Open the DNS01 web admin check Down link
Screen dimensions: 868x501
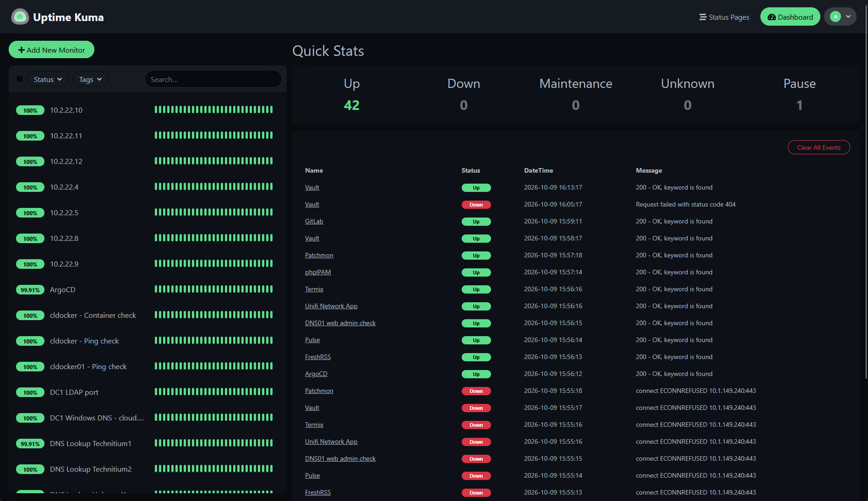pyautogui.click(x=340, y=458)
